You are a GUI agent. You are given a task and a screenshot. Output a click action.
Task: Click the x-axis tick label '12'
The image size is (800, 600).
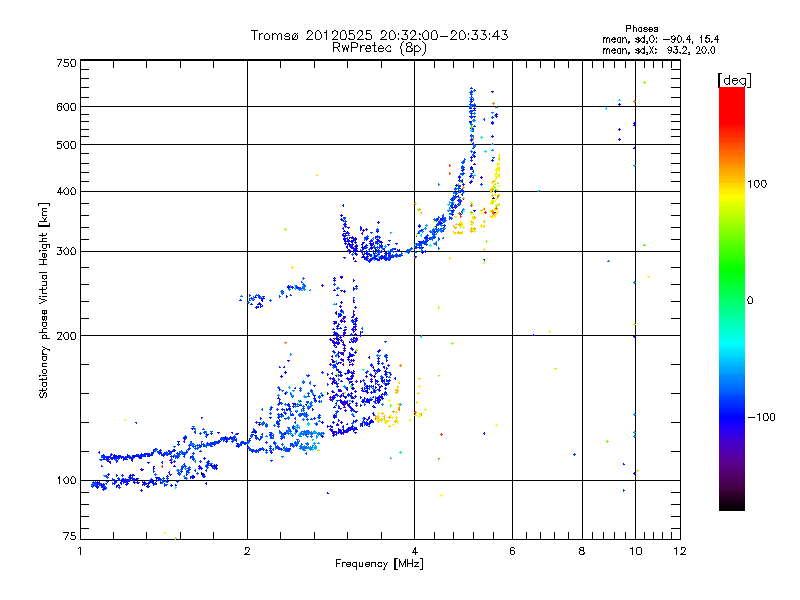tap(680, 551)
